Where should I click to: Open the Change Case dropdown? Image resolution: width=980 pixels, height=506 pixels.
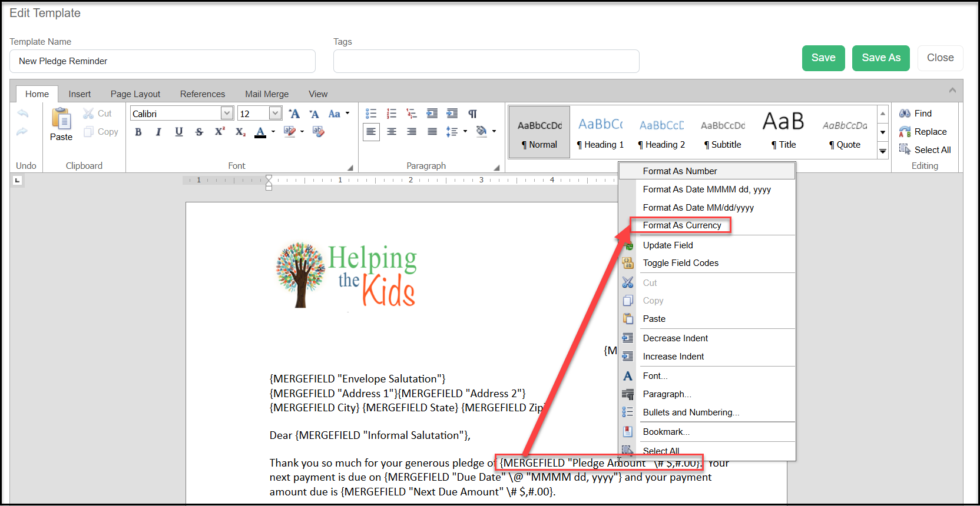[339, 114]
